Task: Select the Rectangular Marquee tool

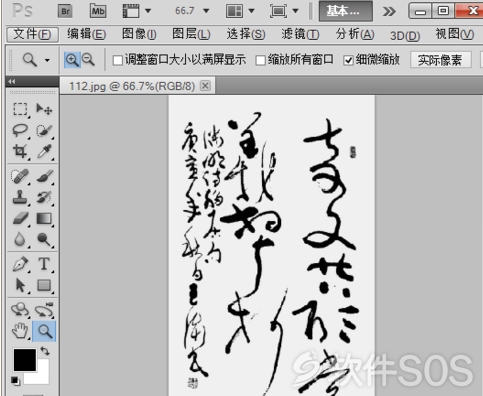Action: point(20,109)
